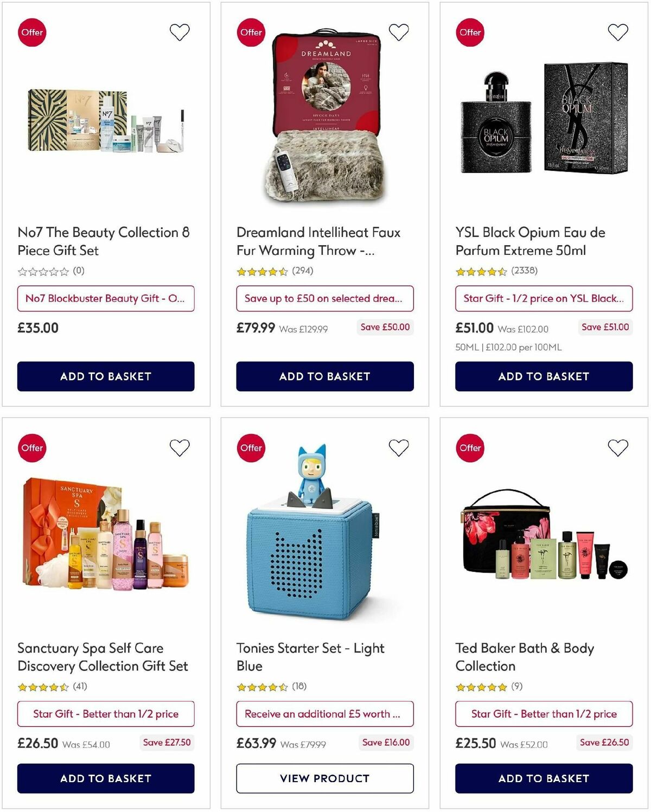Click the heart icon on YSL Black Opium

[x=618, y=33]
